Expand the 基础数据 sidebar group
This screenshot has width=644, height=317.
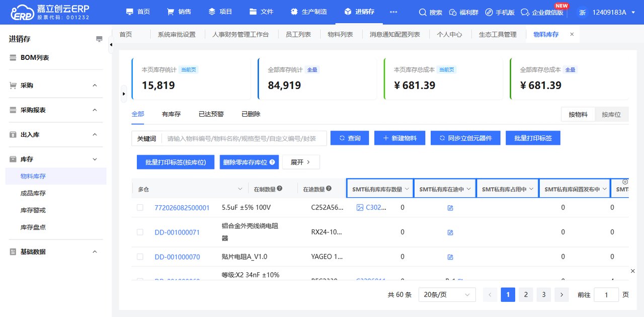(56, 252)
